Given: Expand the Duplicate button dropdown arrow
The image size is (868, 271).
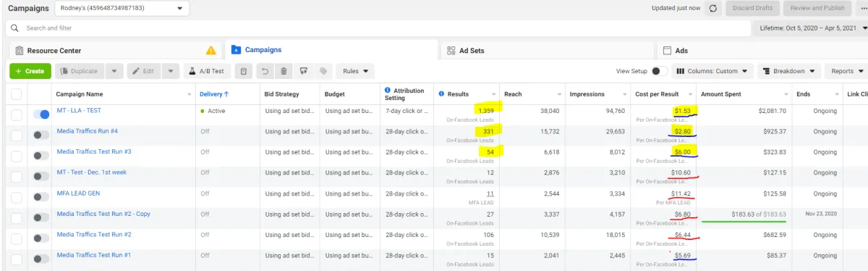Looking at the screenshot, I should [114, 71].
